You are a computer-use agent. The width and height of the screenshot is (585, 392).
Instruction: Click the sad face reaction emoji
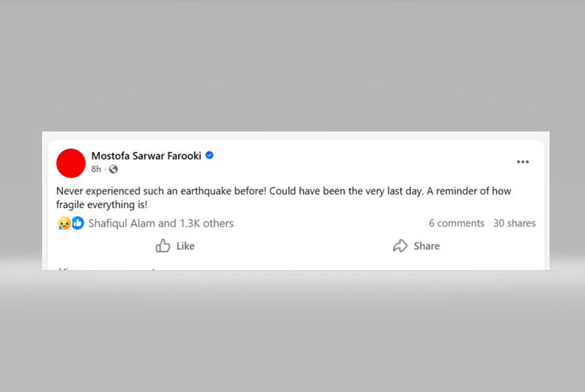tap(64, 223)
